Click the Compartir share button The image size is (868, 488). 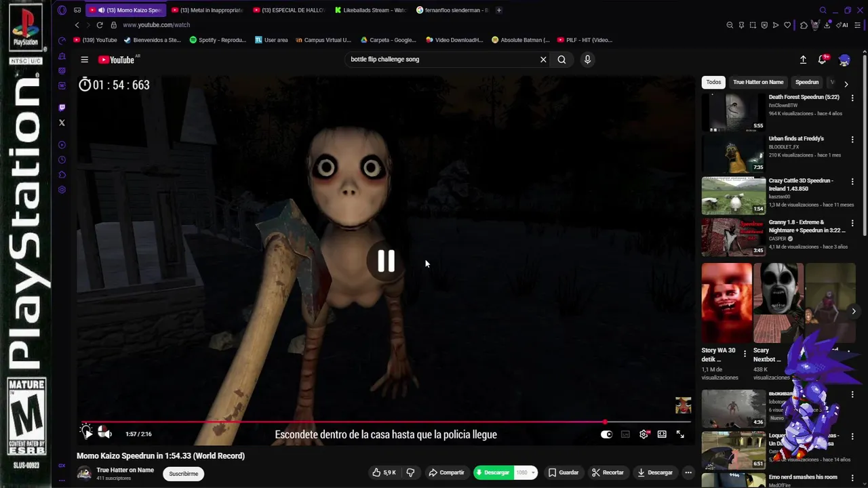446,472
